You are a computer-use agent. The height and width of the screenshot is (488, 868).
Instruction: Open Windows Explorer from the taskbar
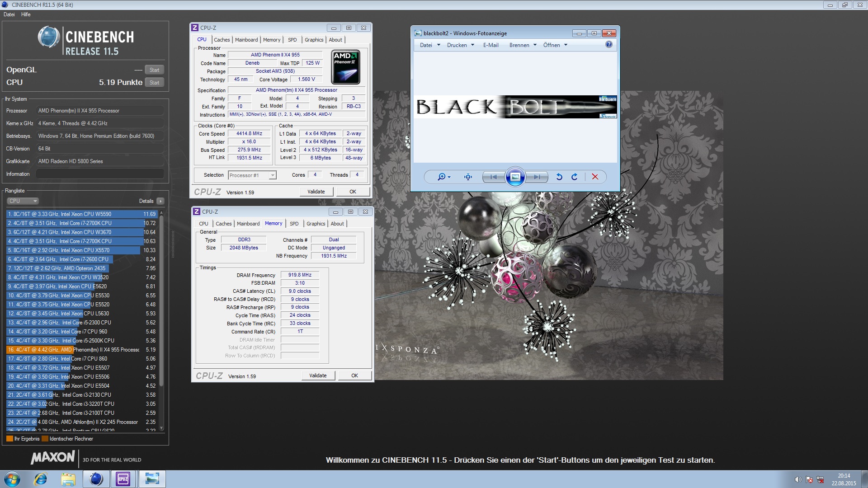point(68,479)
